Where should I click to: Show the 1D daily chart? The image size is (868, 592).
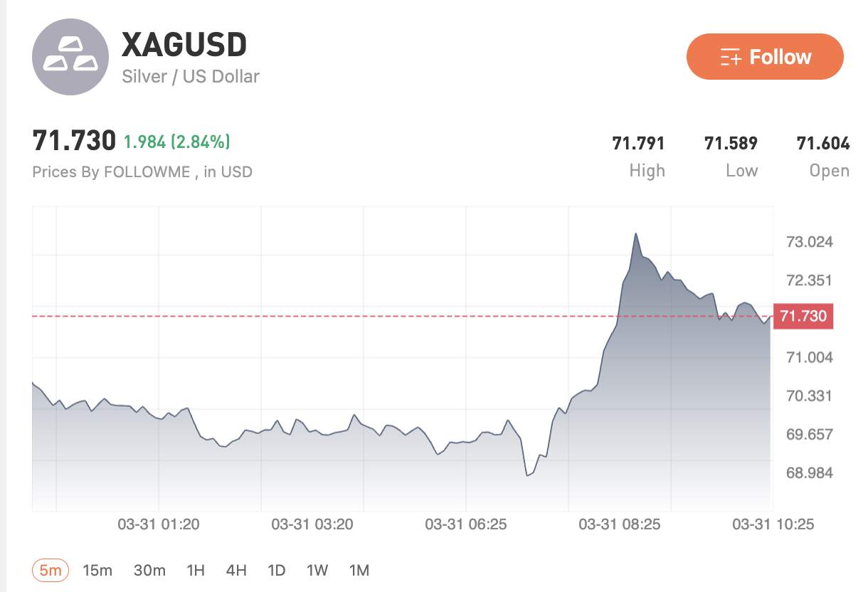[x=276, y=570]
